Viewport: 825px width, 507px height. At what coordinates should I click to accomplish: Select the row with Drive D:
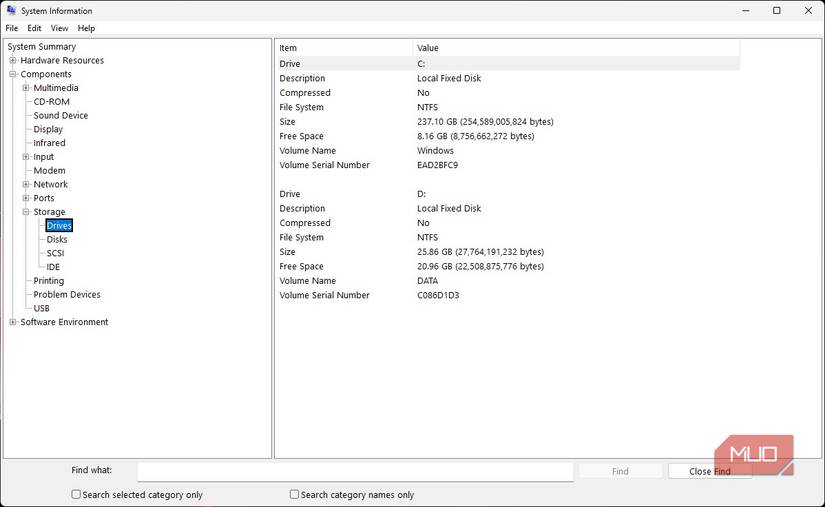tap(508, 194)
